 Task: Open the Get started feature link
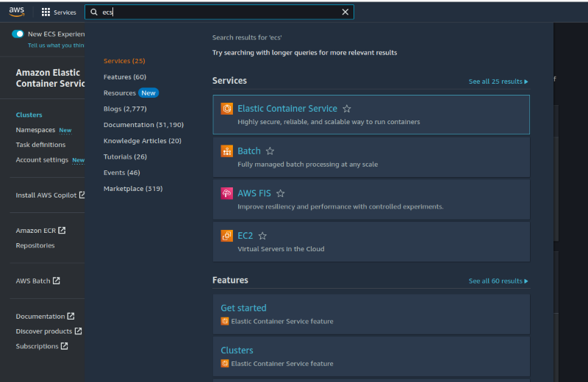point(243,308)
